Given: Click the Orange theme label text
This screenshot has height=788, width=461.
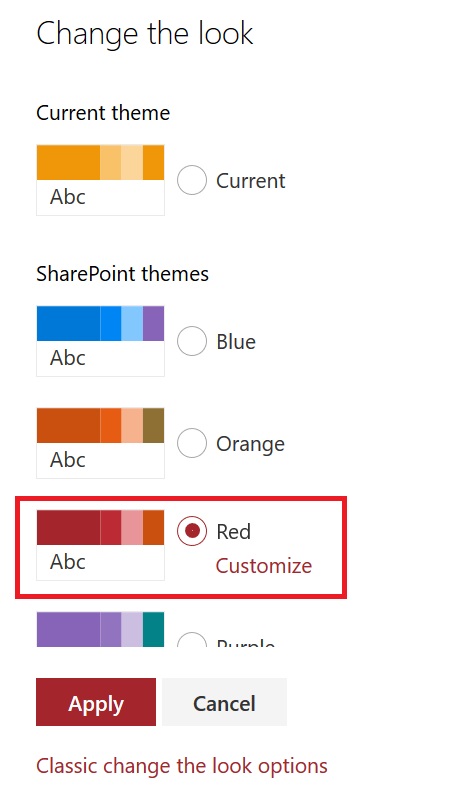Looking at the screenshot, I should tap(250, 444).
